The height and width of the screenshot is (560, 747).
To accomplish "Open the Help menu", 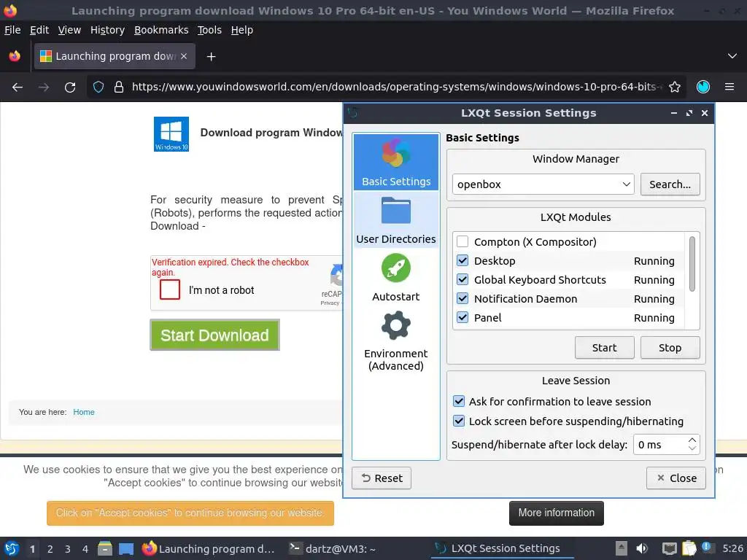I will click(242, 30).
